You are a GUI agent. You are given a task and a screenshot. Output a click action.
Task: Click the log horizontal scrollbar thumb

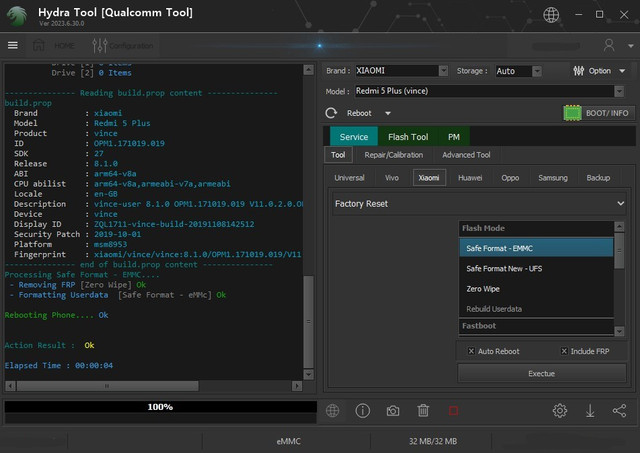108,386
